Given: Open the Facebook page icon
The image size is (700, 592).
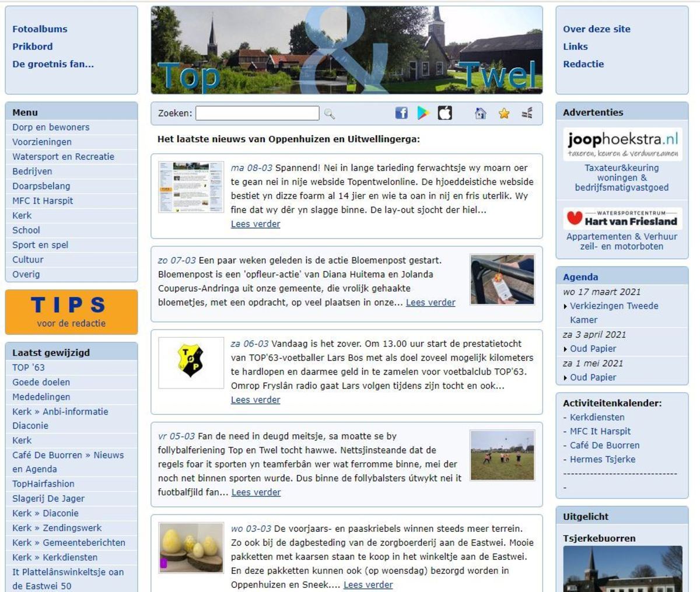Looking at the screenshot, I should pyautogui.click(x=401, y=113).
